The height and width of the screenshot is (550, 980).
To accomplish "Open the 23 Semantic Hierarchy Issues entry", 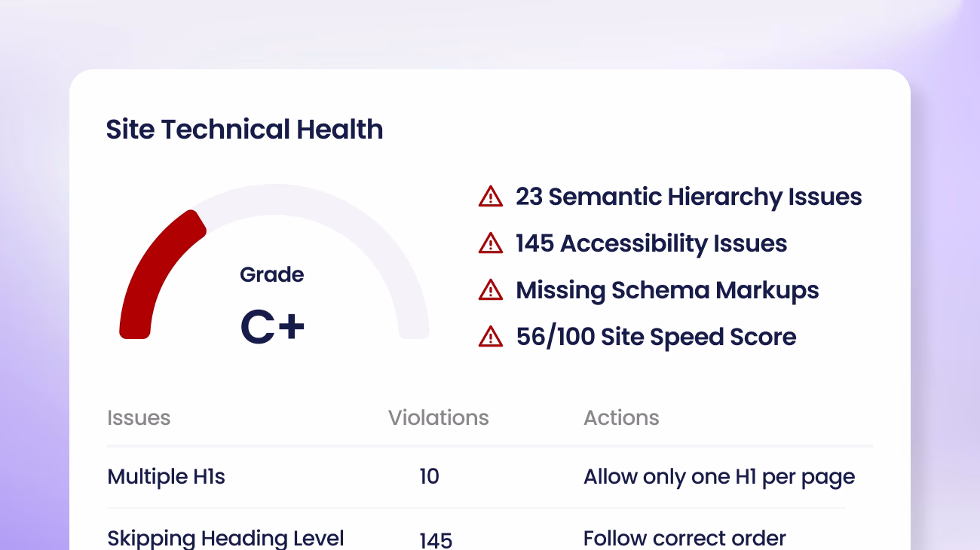I will [688, 197].
